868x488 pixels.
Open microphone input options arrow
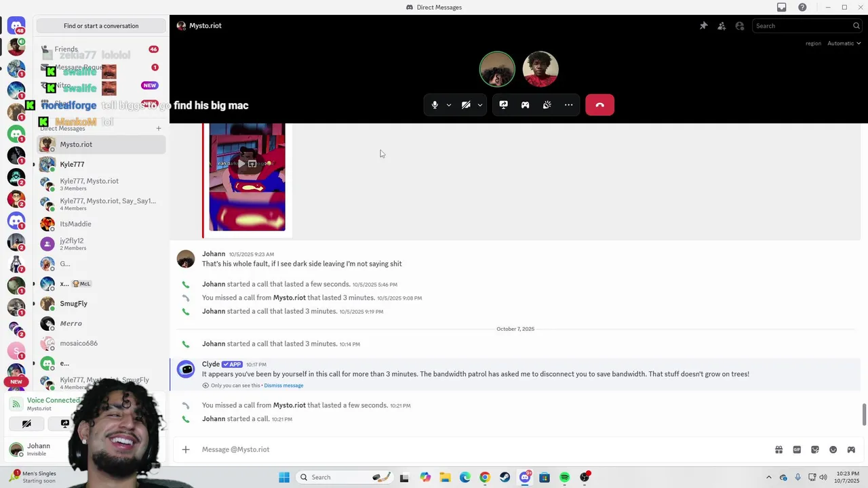click(448, 105)
